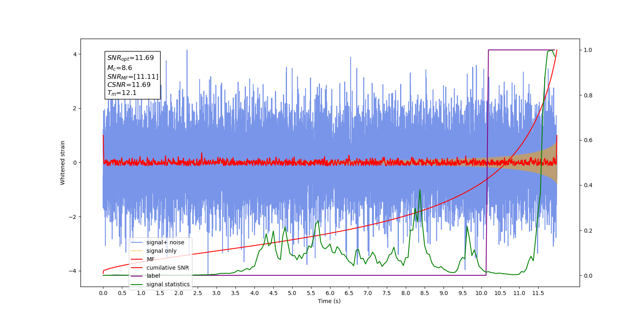
Task: Click the 3.5 tick on the time axis
Action: [x=235, y=293]
